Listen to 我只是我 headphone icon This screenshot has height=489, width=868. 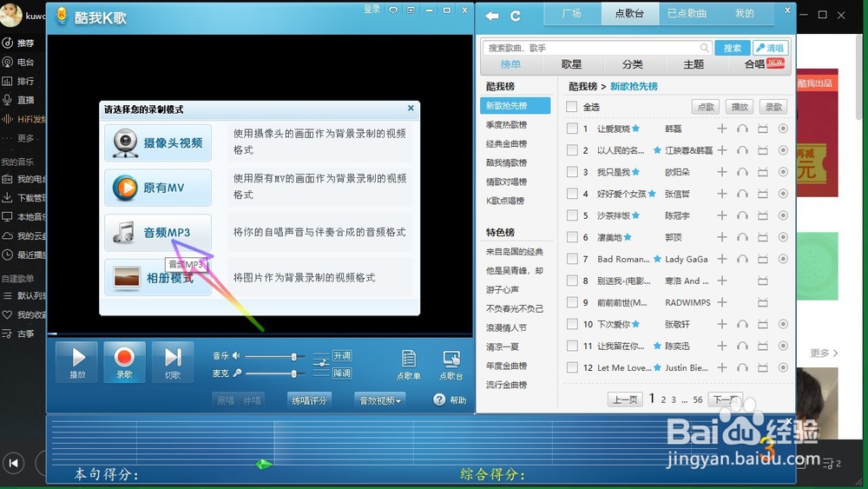pos(742,172)
